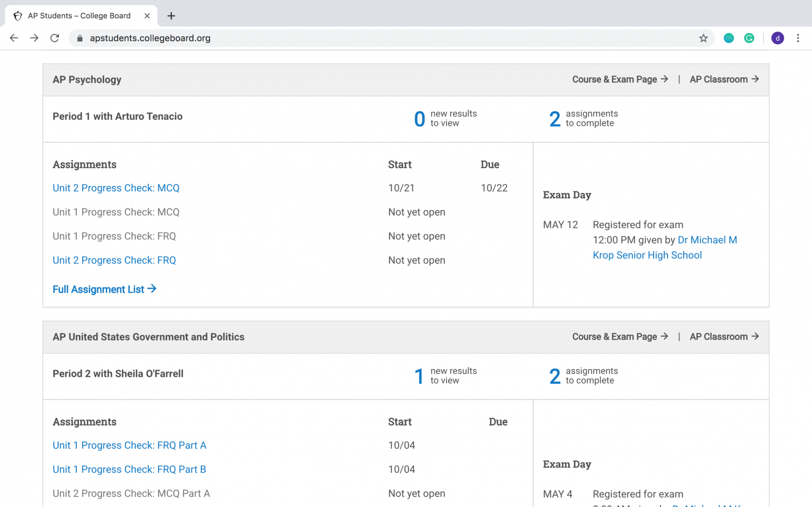812x507 pixels.
Task: Open Unit 2 Progress Check: FRQ
Action: tap(114, 261)
